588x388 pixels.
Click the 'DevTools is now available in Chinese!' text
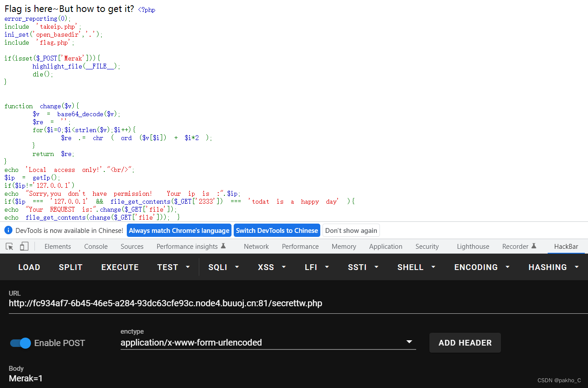[x=69, y=230]
